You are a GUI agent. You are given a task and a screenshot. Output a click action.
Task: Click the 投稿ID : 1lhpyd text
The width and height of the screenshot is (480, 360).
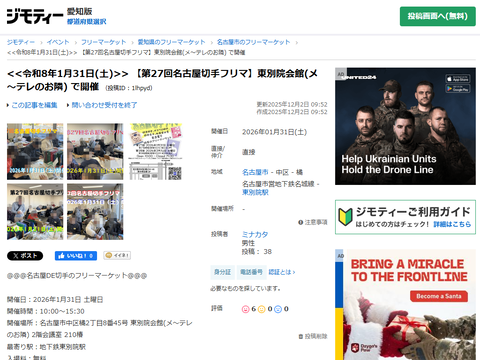129,88
